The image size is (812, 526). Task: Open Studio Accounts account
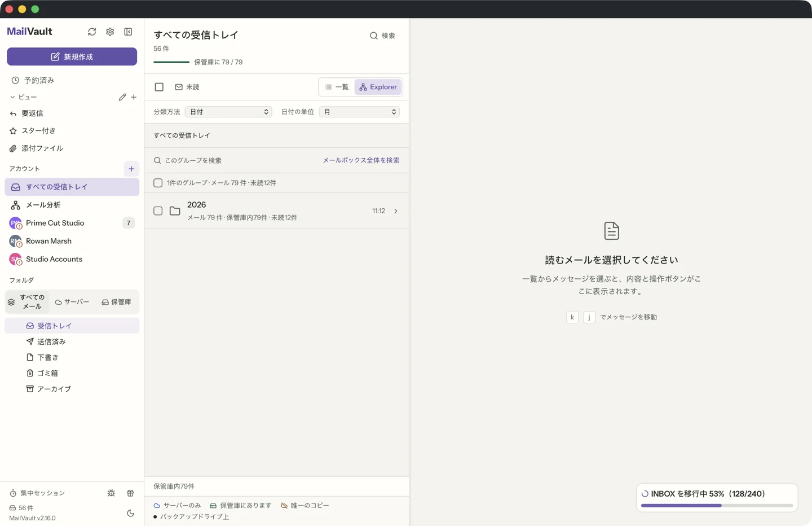pos(72,259)
